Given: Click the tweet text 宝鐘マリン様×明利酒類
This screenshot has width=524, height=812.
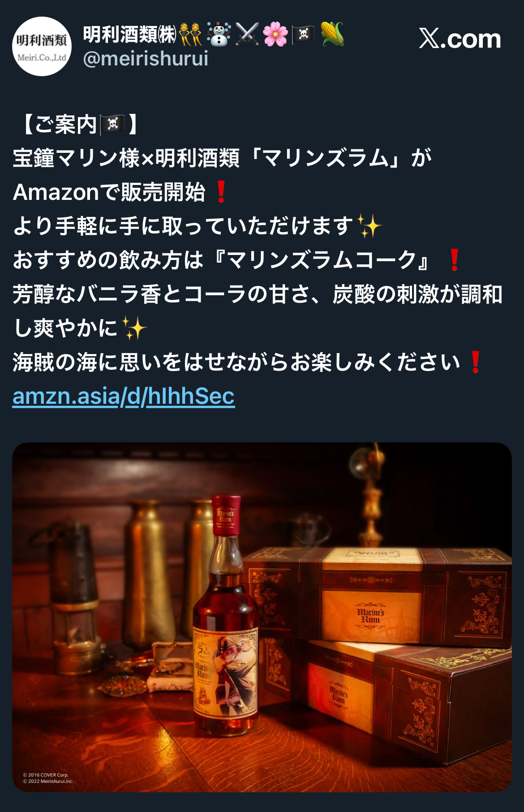Looking at the screenshot, I should pyautogui.click(x=126, y=158).
